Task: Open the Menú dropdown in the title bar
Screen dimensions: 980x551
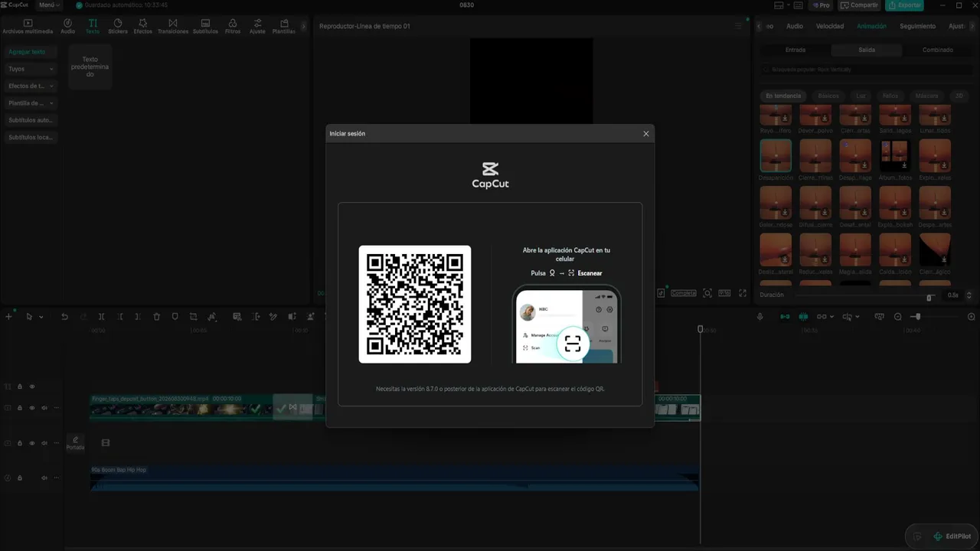Action: [49, 5]
